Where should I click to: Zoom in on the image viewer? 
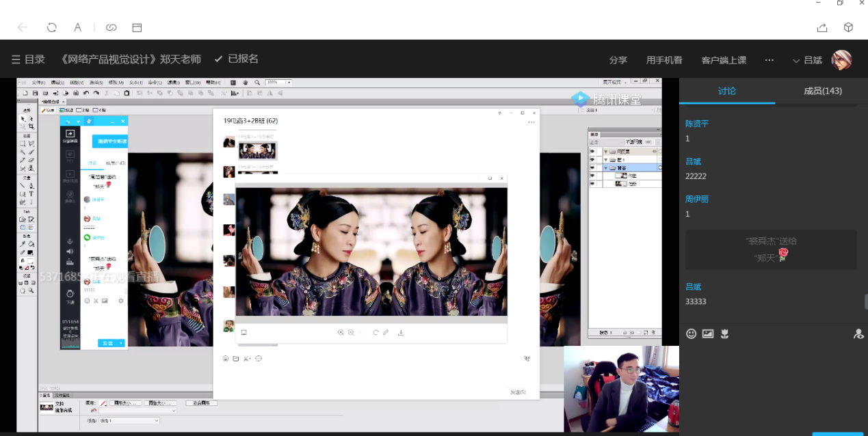pyautogui.click(x=341, y=332)
